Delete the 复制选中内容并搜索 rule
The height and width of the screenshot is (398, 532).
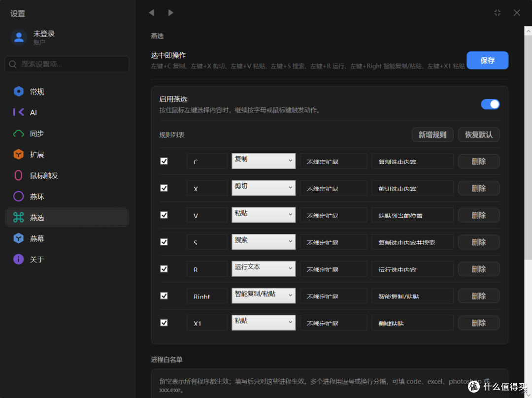(478, 242)
